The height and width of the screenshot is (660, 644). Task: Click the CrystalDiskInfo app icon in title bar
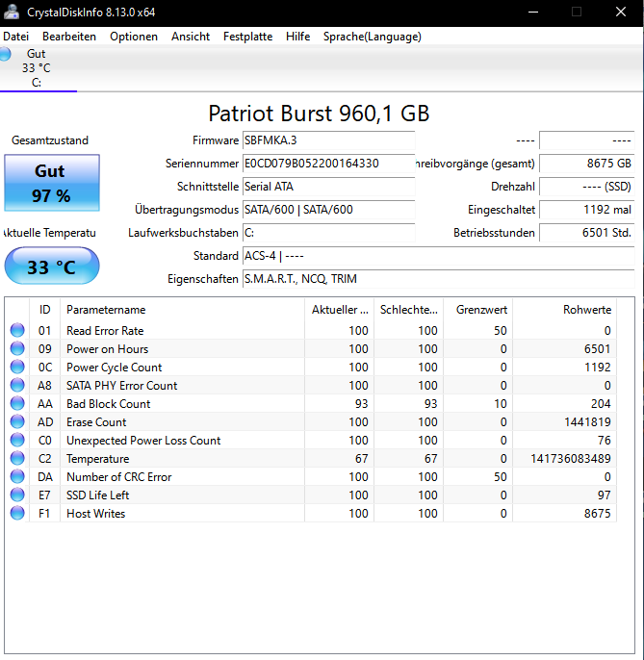(x=12, y=12)
